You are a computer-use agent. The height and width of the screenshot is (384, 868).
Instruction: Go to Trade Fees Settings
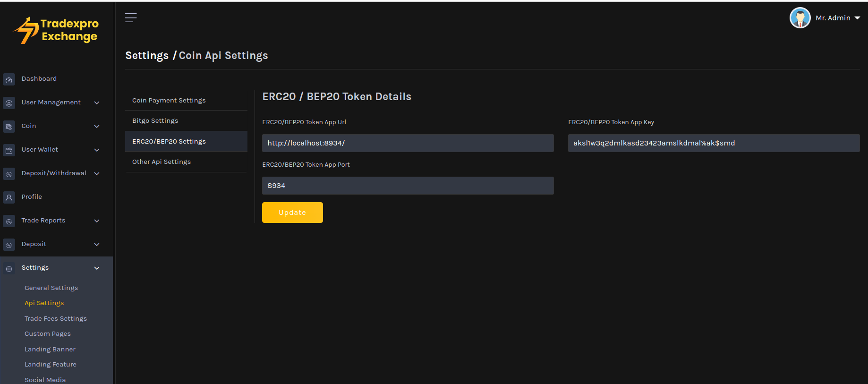(56, 319)
